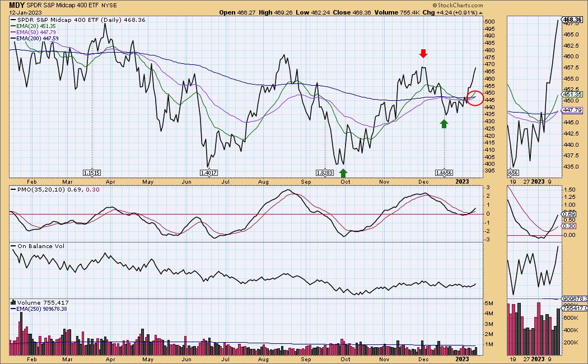The width and height of the screenshot is (588, 364).
Task: Click the 'Low 462.24' header value
Action: tap(312, 12)
